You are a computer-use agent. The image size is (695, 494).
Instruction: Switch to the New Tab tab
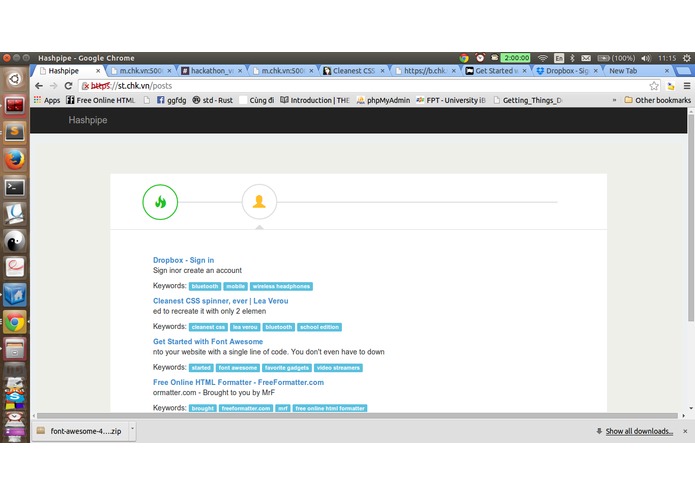point(638,71)
